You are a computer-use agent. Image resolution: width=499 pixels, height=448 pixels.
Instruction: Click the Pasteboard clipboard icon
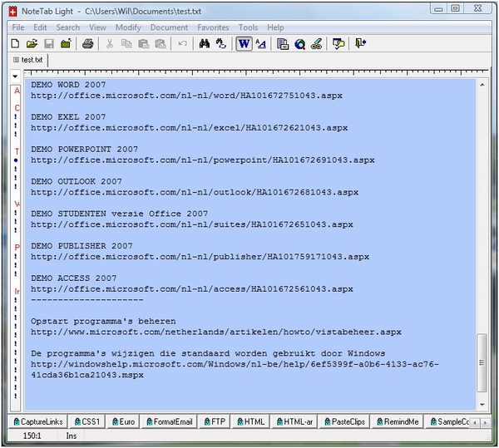[x=283, y=43]
